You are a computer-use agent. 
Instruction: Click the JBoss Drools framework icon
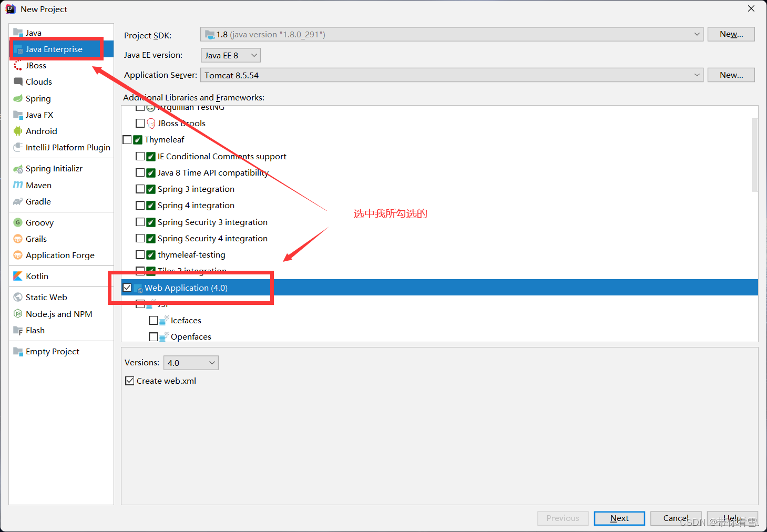point(151,123)
